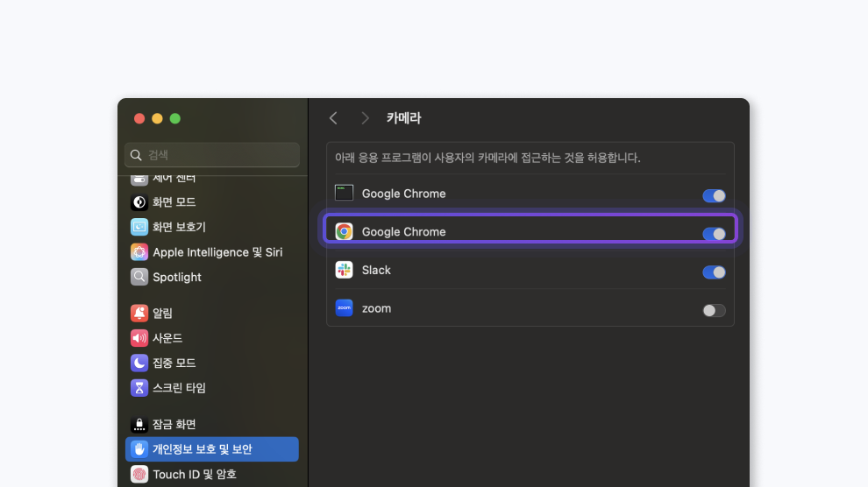Select 개인정보 보호 및 보안 label

tap(202, 448)
